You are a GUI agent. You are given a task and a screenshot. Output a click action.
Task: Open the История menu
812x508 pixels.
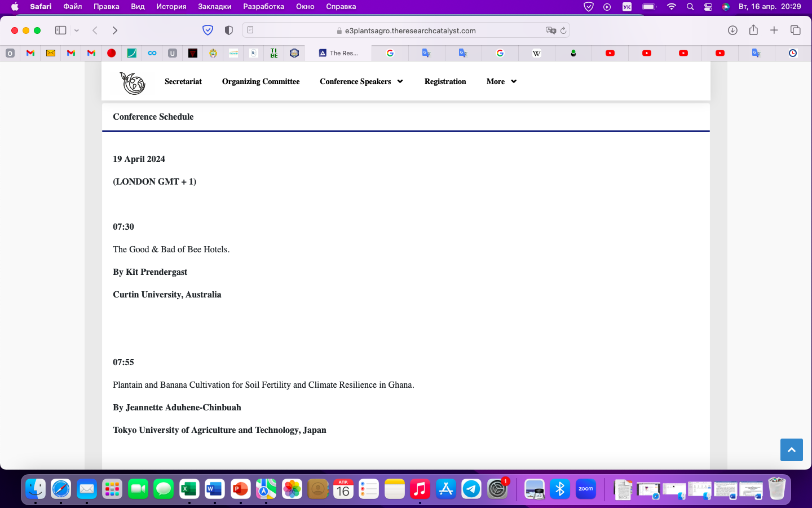pos(171,7)
